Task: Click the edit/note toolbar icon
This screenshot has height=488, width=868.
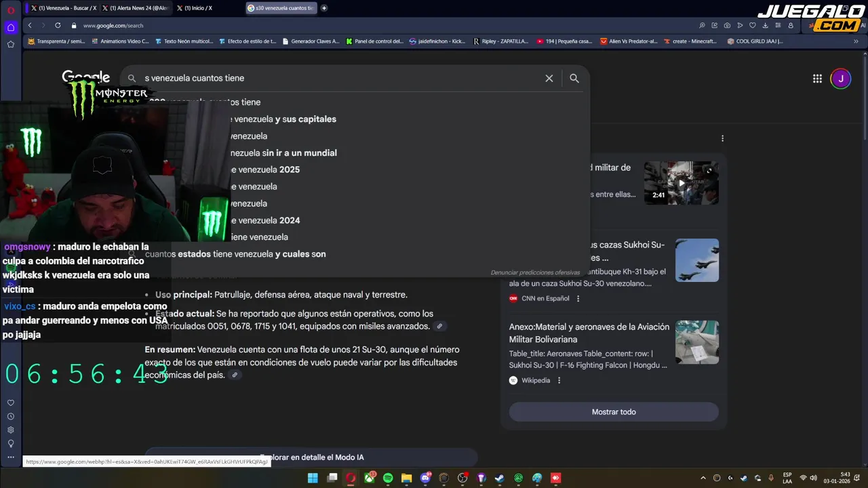Action: pyautogui.click(x=714, y=25)
